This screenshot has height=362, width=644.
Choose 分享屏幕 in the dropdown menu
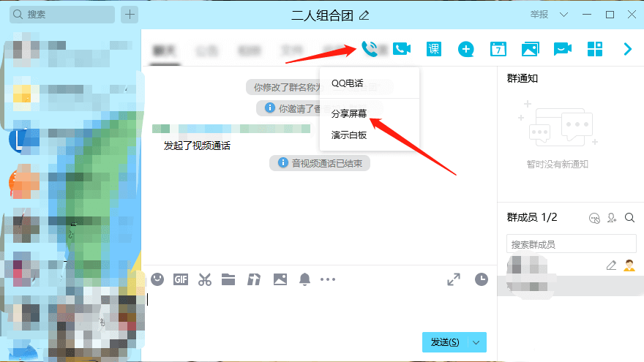point(348,113)
